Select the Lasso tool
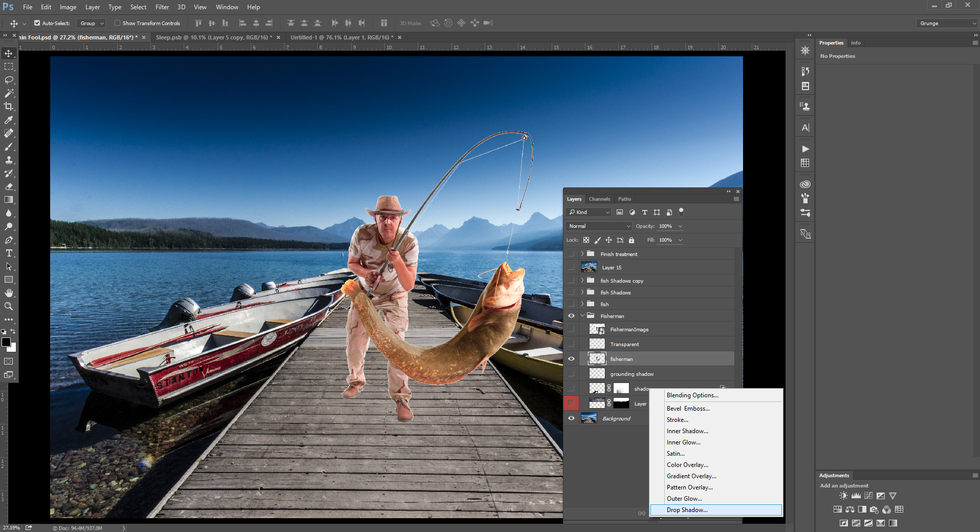This screenshot has height=532, width=980. 9,80
